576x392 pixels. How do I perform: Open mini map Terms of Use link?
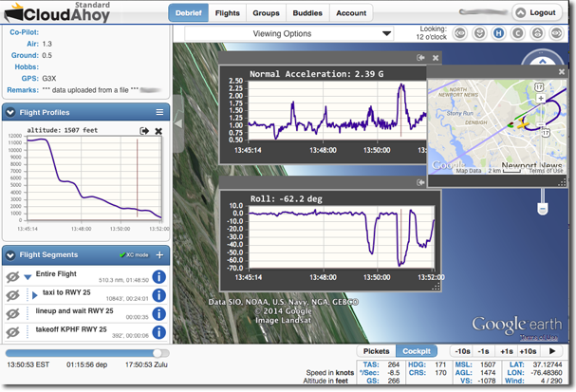[546, 171]
